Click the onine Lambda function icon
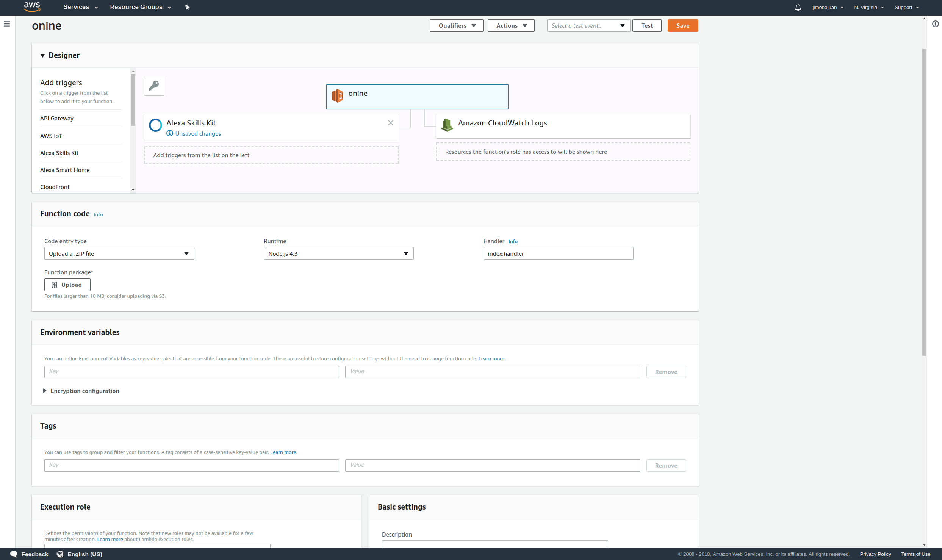Screen dimensions: 942x560 pyautogui.click(x=337, y=96)
